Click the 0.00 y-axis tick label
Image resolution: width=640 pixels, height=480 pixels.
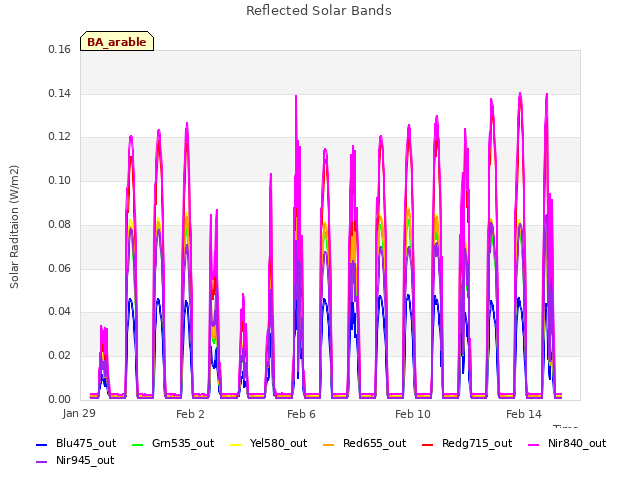click(59, 399)
